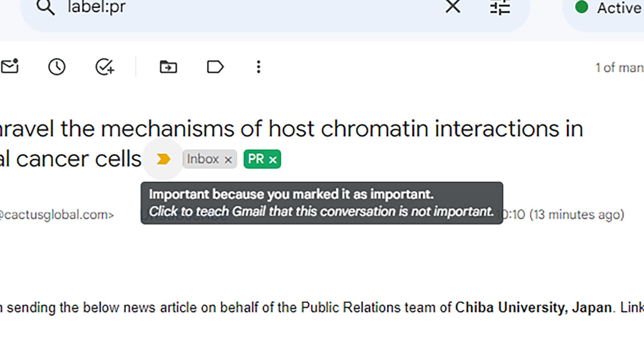The height and width of the screenshot is (362, 644).
Task: Click to teach Gmail conversation not important
Action: (x=164, y=159)
